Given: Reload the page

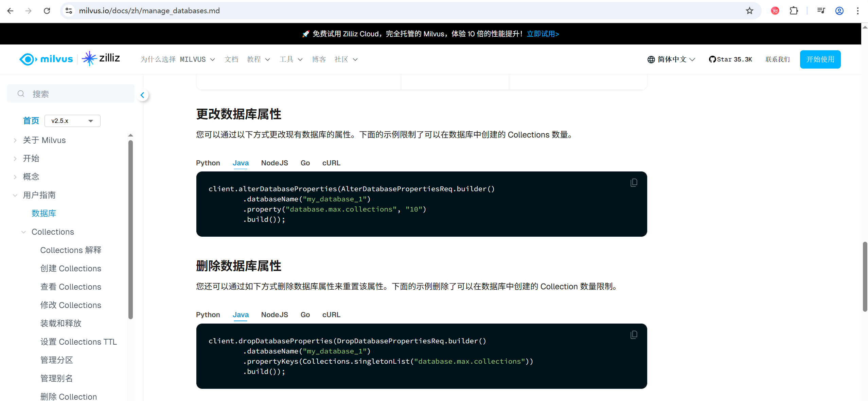Looking at the screenshot, I should coord(47,11).
